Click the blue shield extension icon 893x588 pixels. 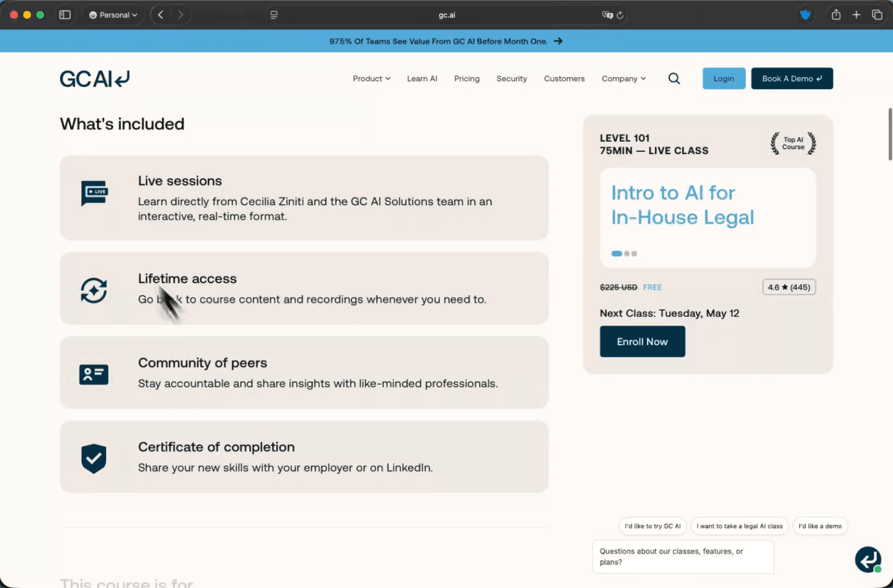[x=805, y=15]
